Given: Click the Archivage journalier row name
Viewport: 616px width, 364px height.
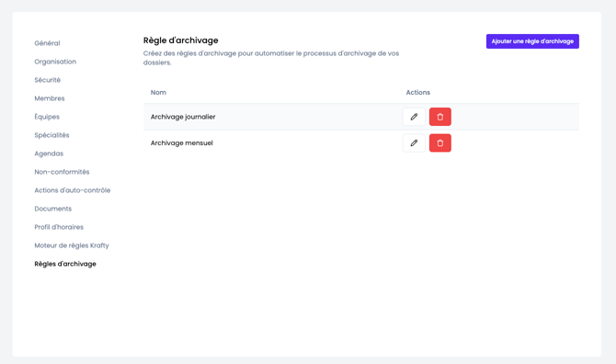Looking at the screenshot, I should tap(183, 117).
